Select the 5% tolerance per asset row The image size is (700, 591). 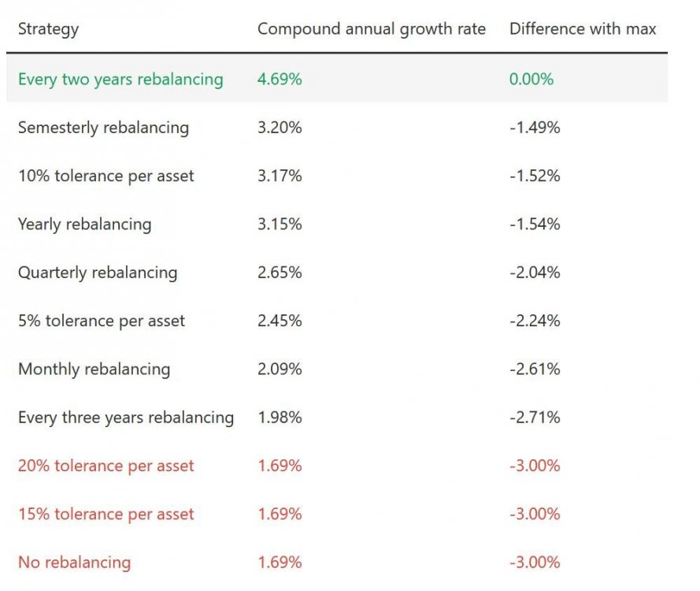tap(102, 321)
